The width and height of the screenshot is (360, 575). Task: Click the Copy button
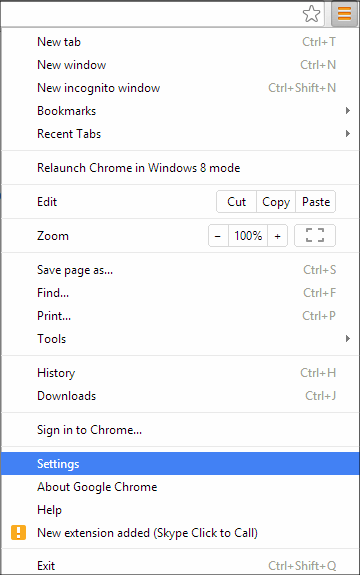(276, 202)
